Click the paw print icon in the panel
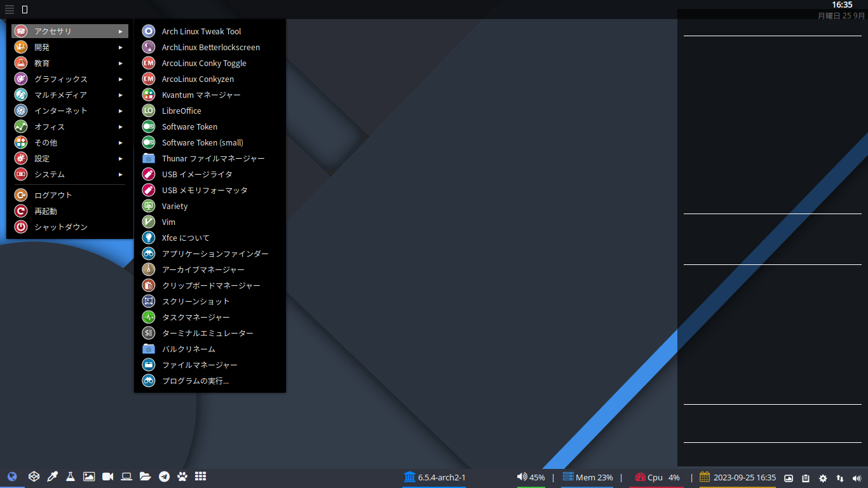The height and width of the screenshot is (488, 868). click(x=182, y=477)
